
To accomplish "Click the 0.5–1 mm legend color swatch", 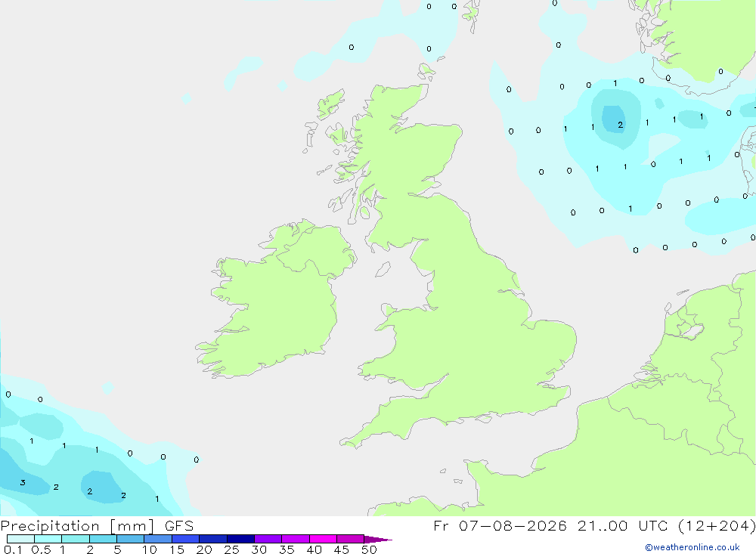I will [48, 539].
